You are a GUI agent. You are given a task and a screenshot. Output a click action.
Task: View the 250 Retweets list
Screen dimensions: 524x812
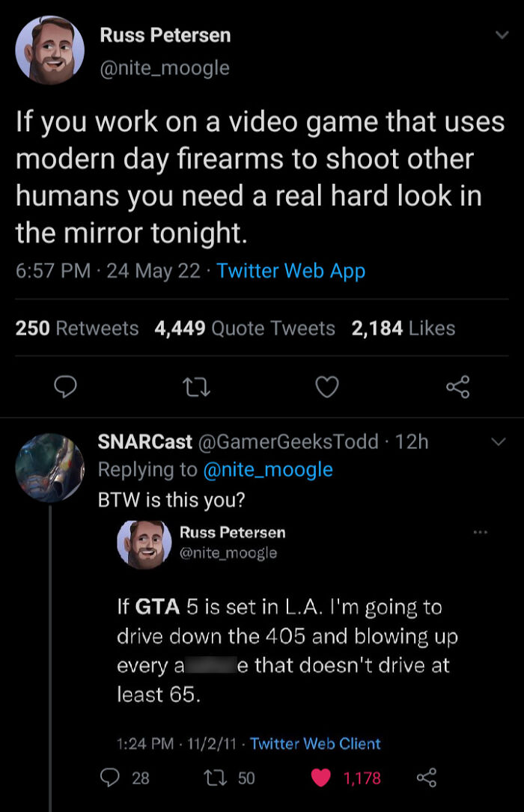pos(77,328)
